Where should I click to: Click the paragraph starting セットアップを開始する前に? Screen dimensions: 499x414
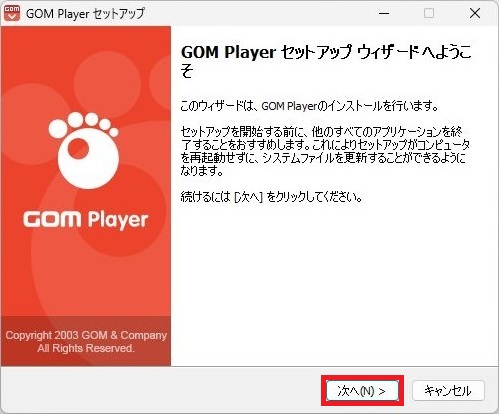[325, 152]
